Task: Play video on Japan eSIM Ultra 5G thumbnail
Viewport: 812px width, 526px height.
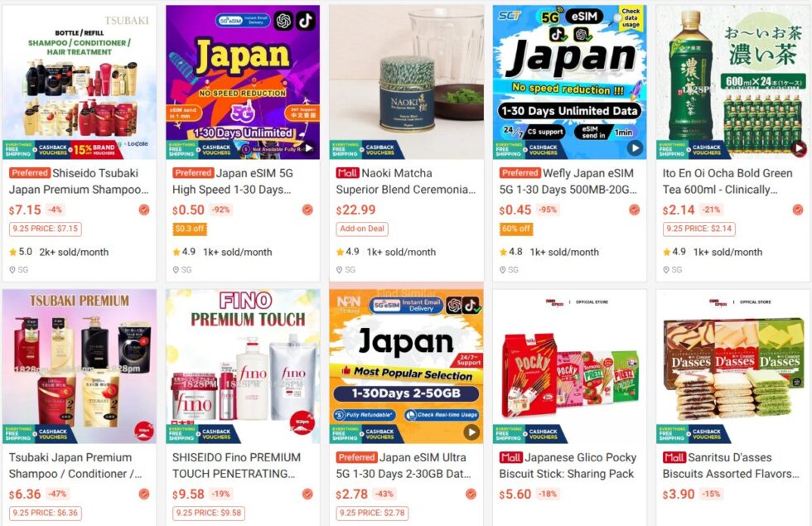Action: click(x=471, y=432)
